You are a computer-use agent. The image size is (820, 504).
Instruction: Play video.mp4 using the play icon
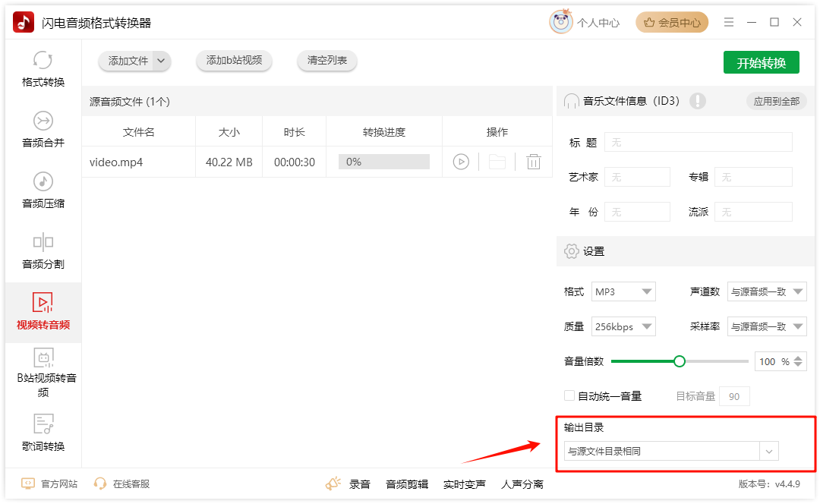[461, 162]
